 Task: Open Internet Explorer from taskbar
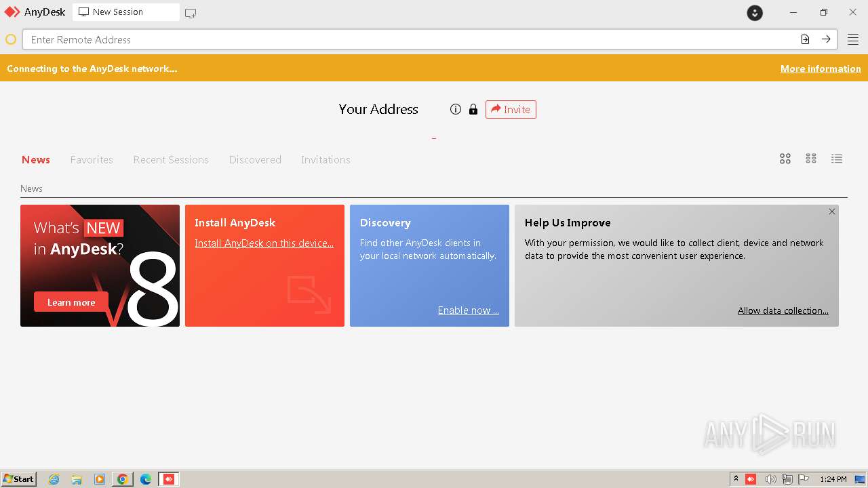[x=54, y=479]
